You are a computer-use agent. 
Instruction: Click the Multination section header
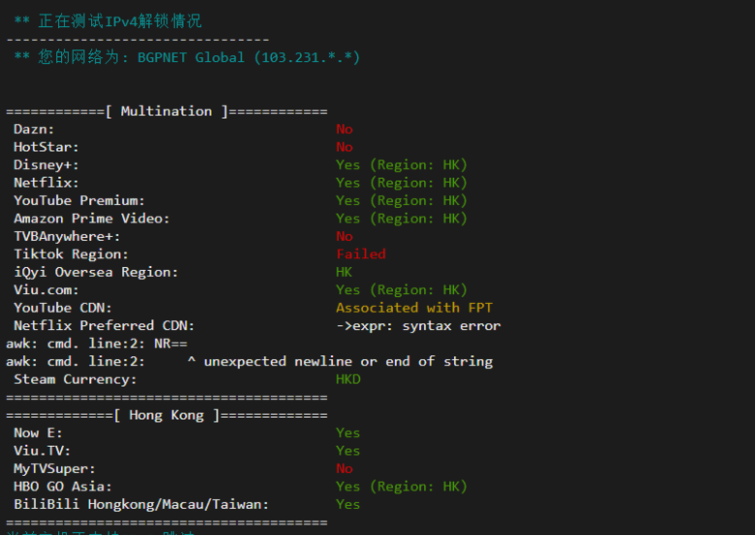tap(166, 111)
